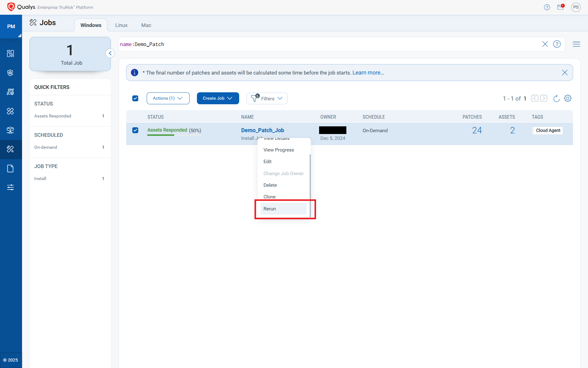
Task: Open the sliders configuration sidebar icon
Action: (x=10, y=187)
